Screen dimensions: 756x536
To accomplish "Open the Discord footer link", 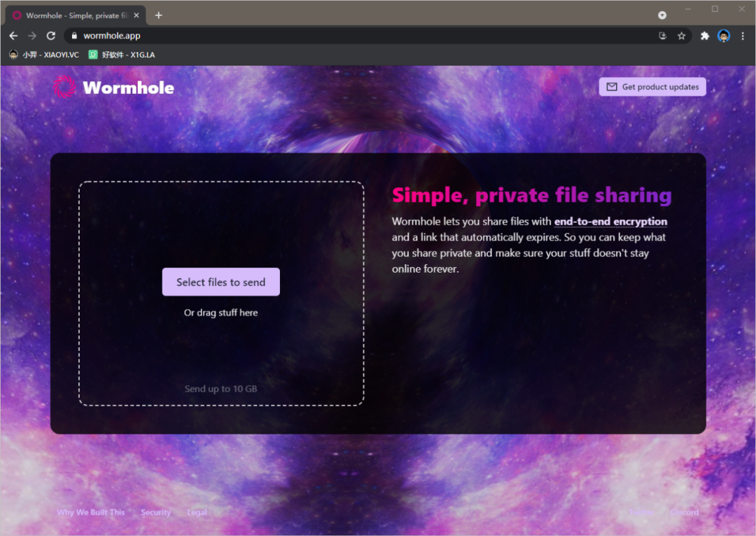I will tap(684, 512).
